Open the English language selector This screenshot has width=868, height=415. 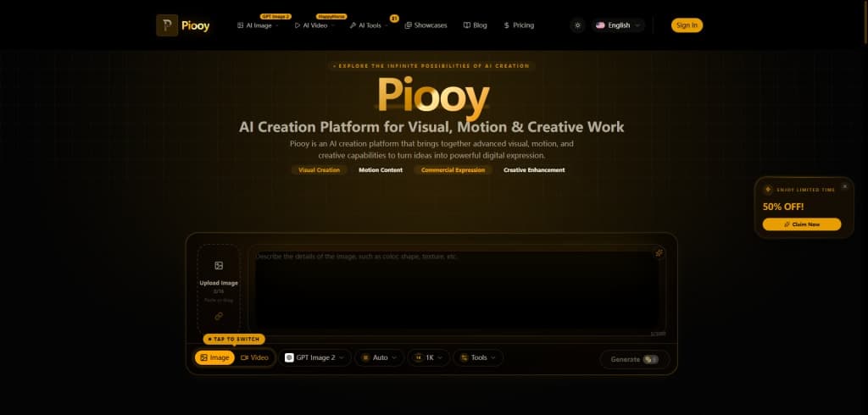pos(618,25)
